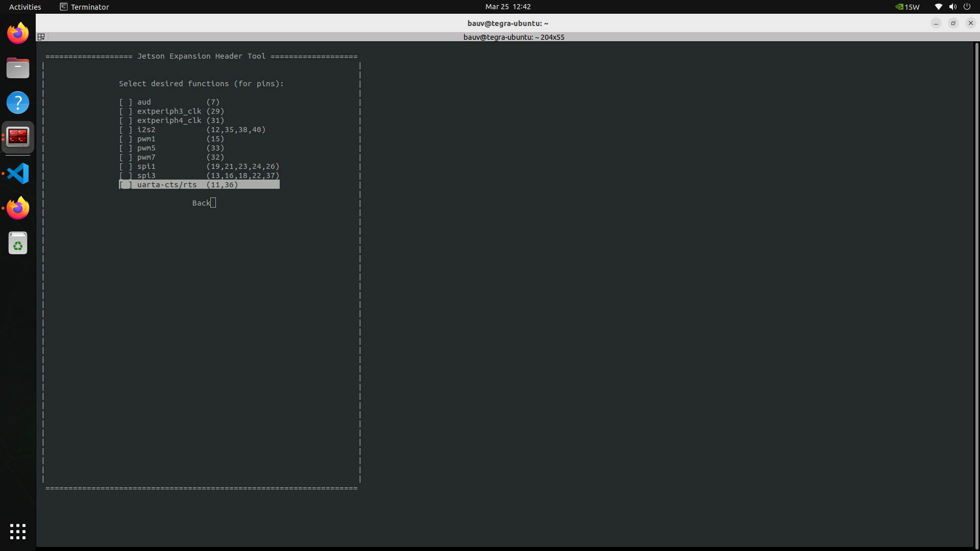Toggle the spi1 function checkbox

126,166
